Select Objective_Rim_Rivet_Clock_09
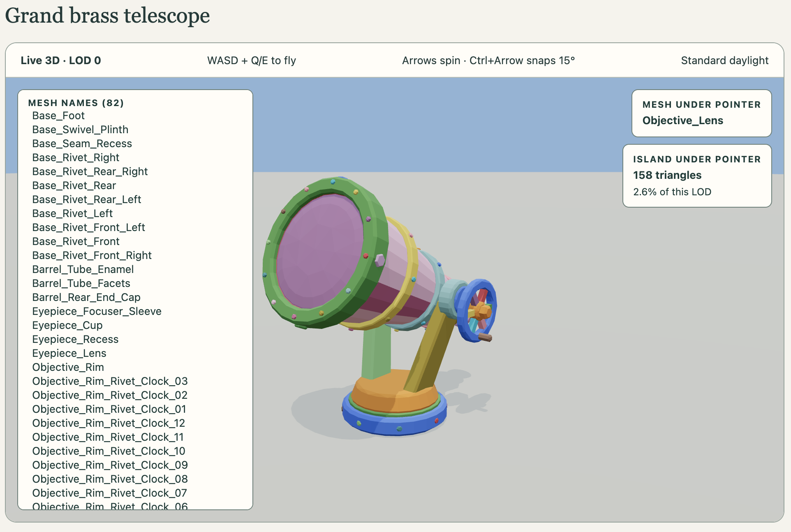This screenshot has height=532, width=791. [x=110, y=465]
